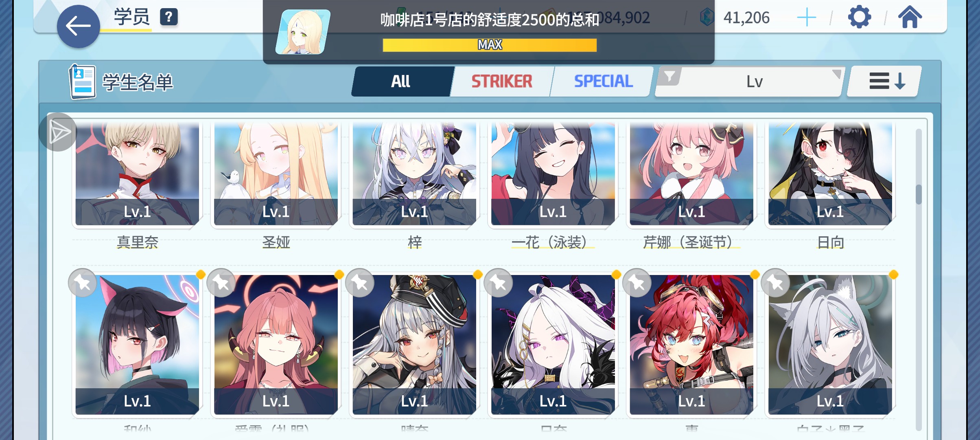Select the All tab
980x440 pixels.
pyautogui.click(x=401, y=81)
